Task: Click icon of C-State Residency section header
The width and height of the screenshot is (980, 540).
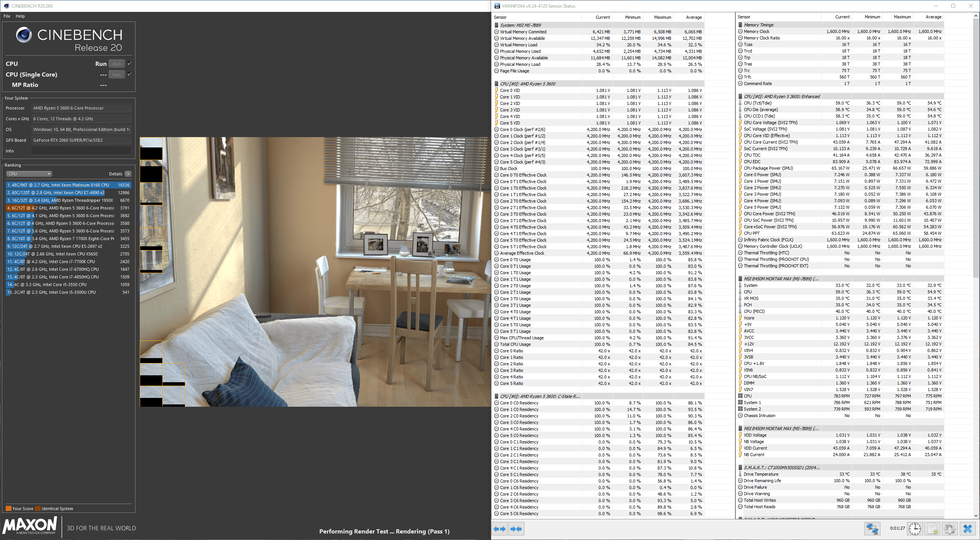Action: (497, 396)
